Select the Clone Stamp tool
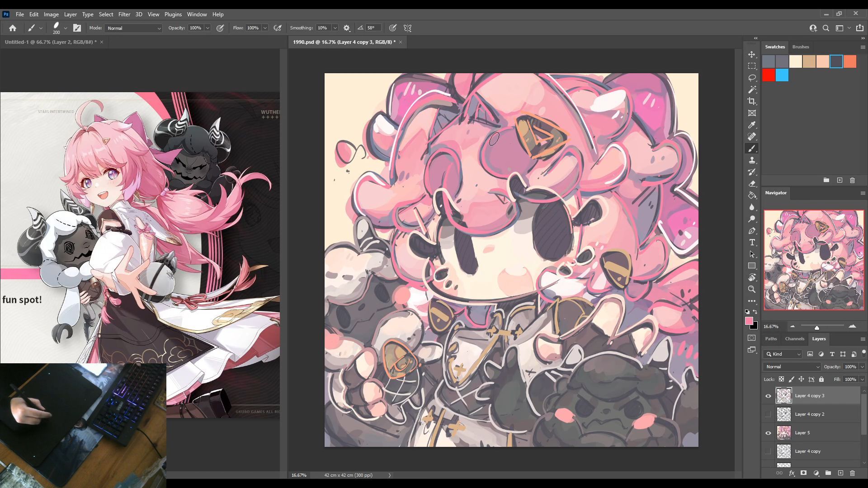The image size is (868, 488). (752, 160)
